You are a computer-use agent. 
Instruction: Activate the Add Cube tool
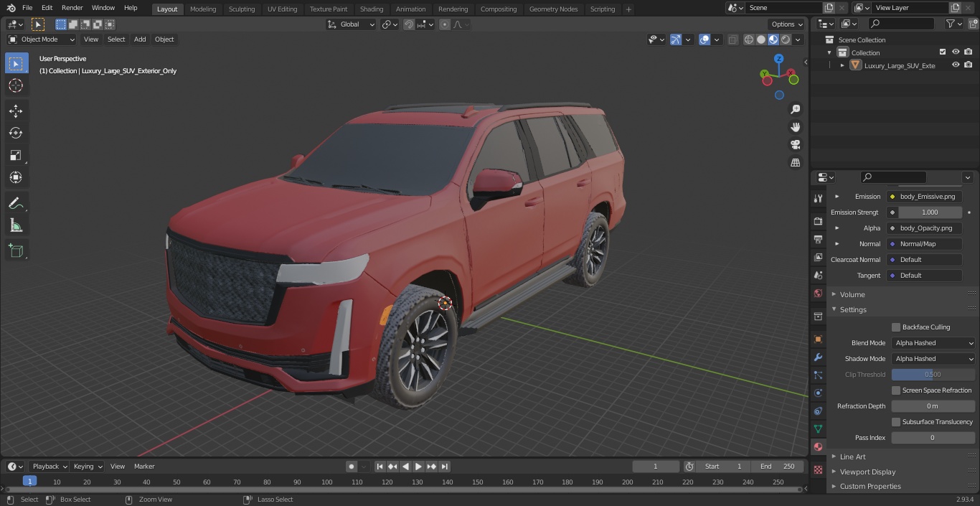(x=16, y=251)
